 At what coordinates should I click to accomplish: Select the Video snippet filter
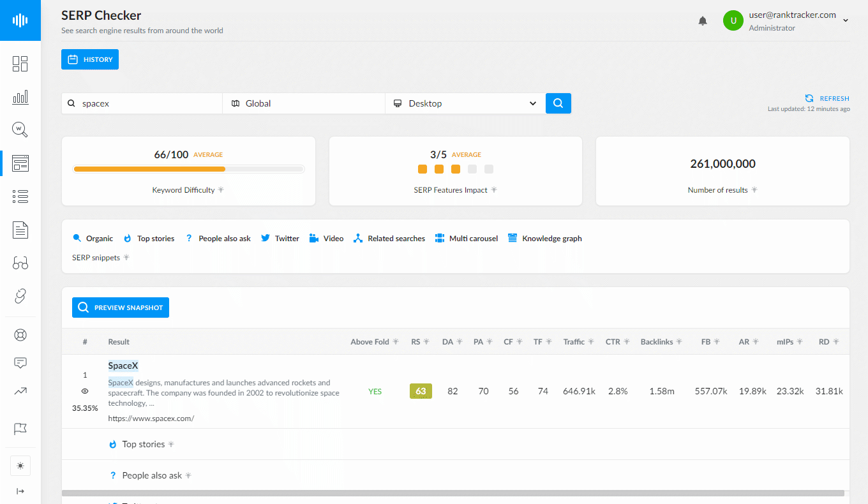click(326, 239)
